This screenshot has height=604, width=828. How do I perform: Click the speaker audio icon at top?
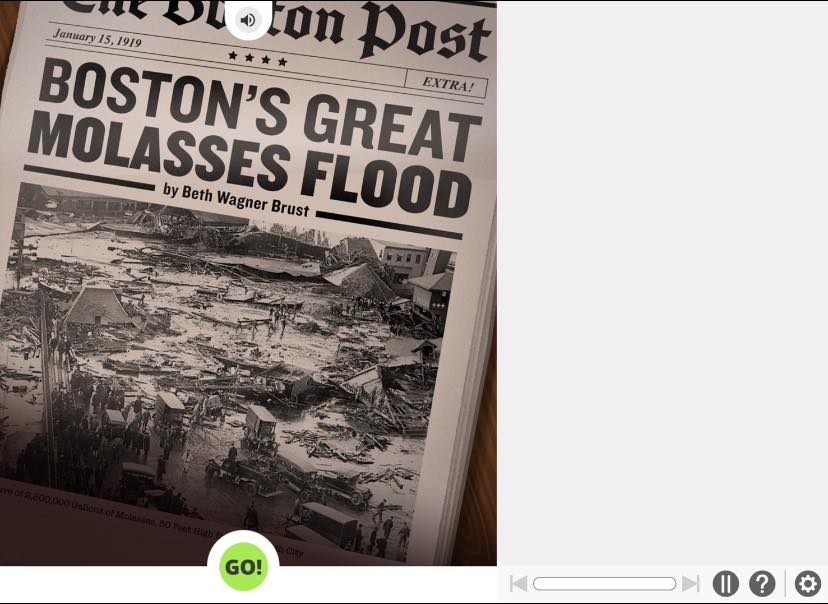click(248, 19)
